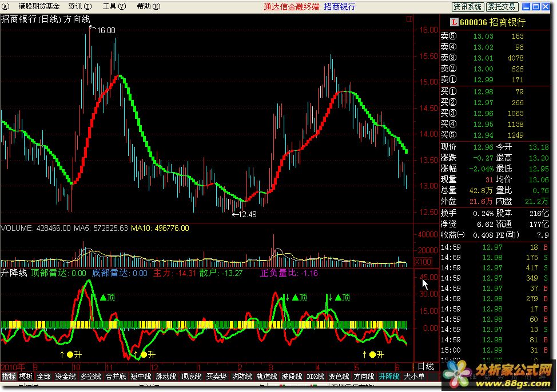557x392 pixels.
Task: Select the 指标 tab
Action: tap(9, 376)
